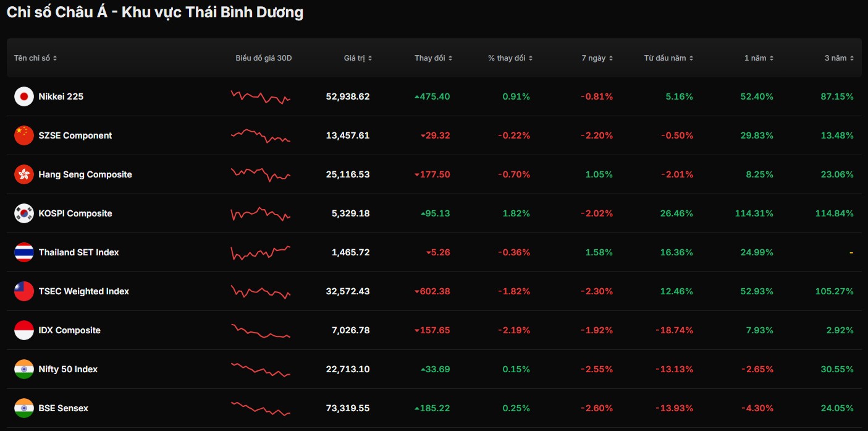The width and height of the screenshot is (868, 431).
Task: Click the Thailand flag icon
Action: pyautogui.click(x=24, y=252)
